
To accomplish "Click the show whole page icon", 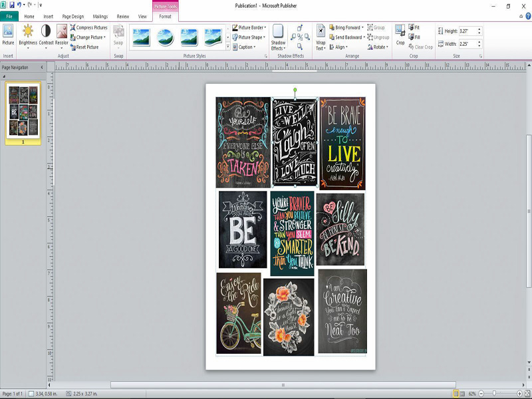I will [527, 394].
